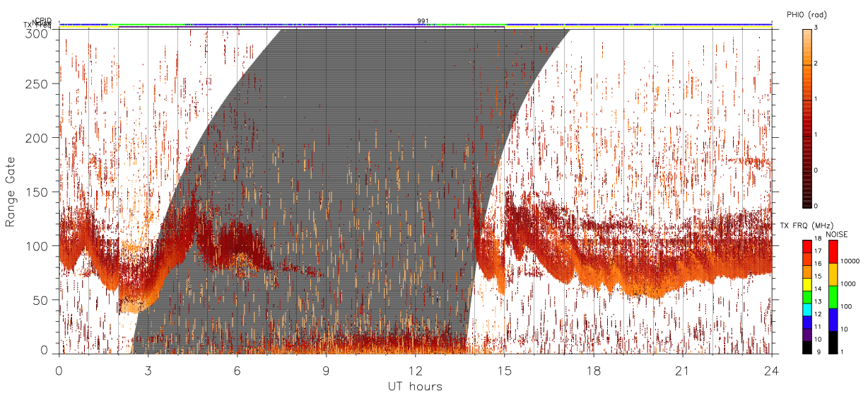Click the PHI0 orange-brown gradient colorbar
The height and width of the screenshot is (401, 868).
point(807,117)
